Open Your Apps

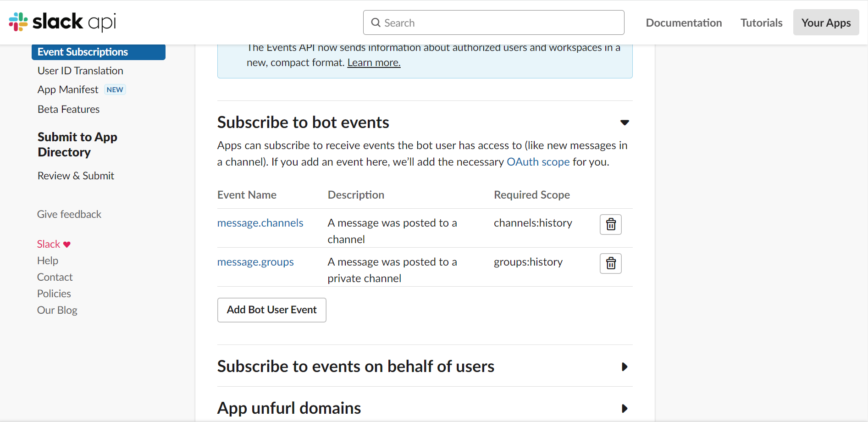(826, 23)
